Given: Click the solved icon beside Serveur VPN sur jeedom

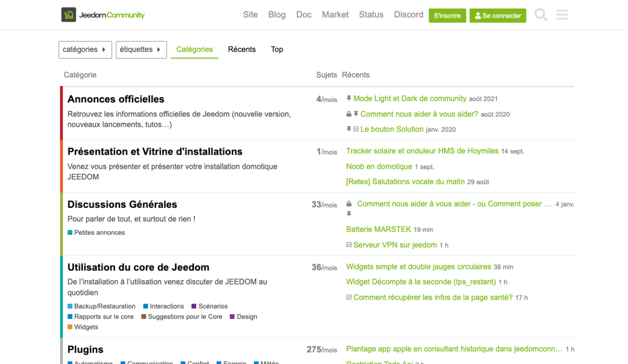Looking at the screenshot, I should point(349,245).
